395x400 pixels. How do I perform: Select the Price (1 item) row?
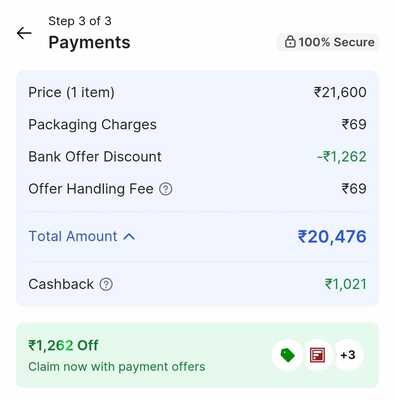tap(197, 92)
